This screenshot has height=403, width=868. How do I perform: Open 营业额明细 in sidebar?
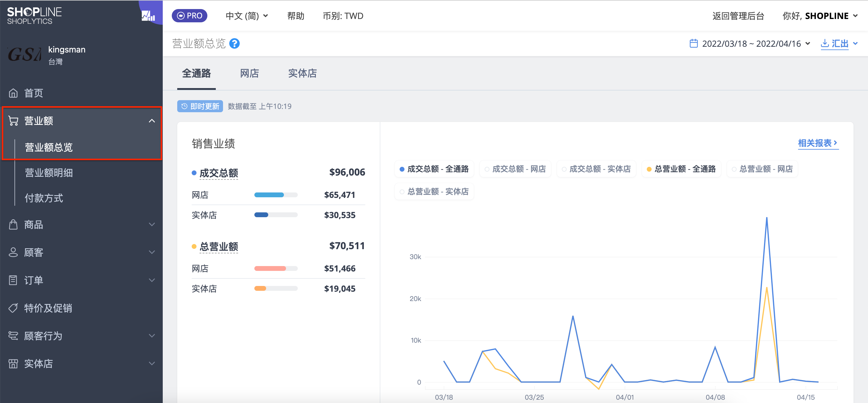click(x=49, y=173)
